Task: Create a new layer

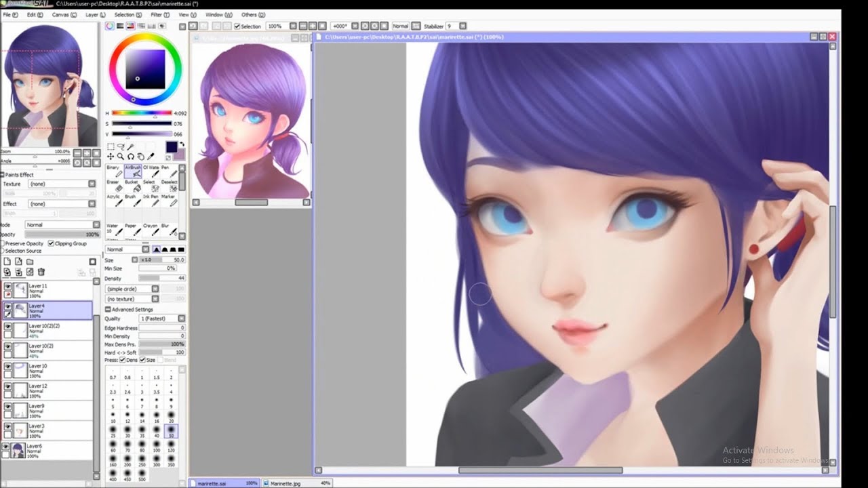Action: coord(7,262)
